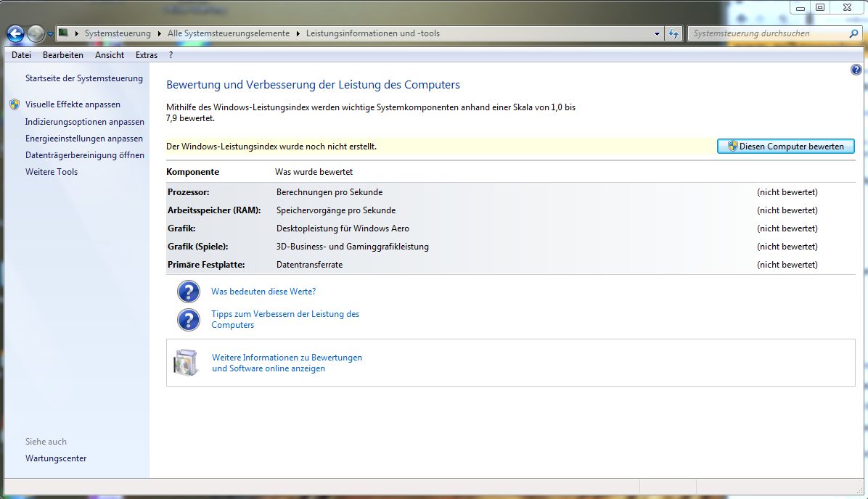Screen dimensions: 868x499
Task: Open Was bedeuten diese Werte? link
Action: tap(263, 291)
